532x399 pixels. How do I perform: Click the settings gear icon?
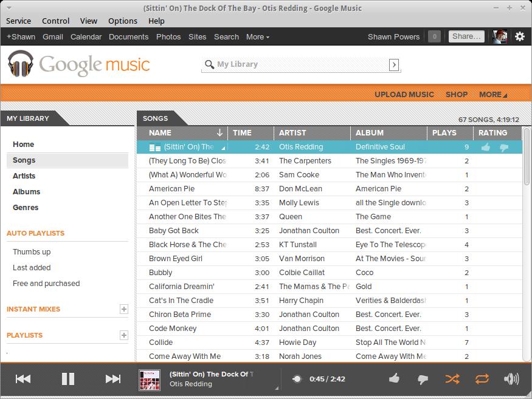point(520,36)
